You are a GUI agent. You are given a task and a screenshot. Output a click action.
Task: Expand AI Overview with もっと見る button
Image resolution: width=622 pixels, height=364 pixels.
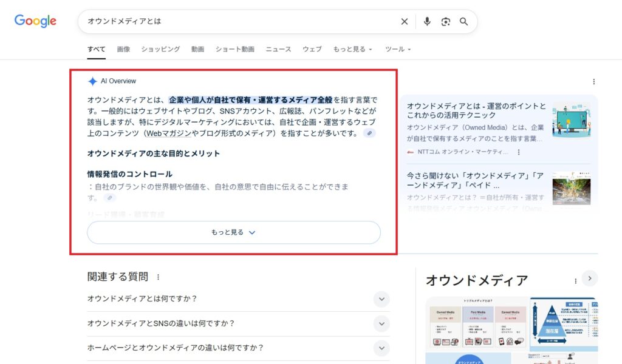[234, 232]
